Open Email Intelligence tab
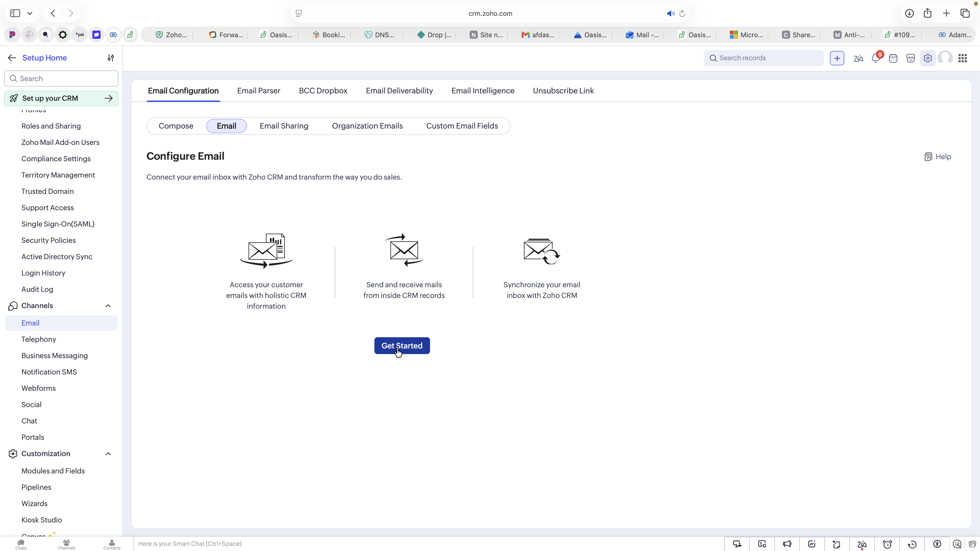This screenshot has height=551, width=980. (483, 91)
